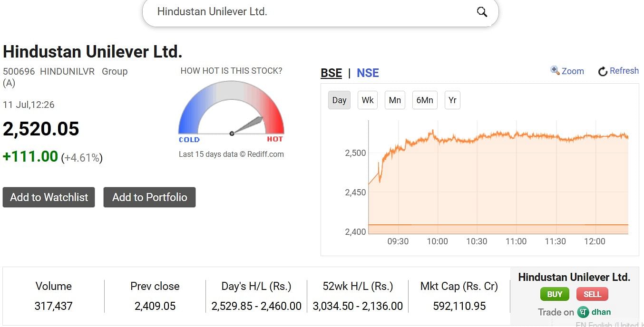Switch to the NSE tab
This screenshot has width=644, height=327.
368,73
